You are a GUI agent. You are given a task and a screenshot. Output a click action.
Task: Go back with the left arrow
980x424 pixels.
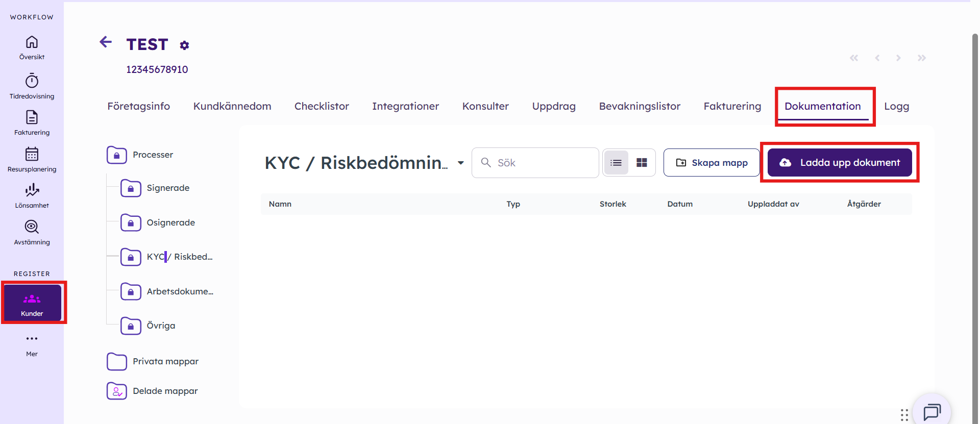coord(106,42)
